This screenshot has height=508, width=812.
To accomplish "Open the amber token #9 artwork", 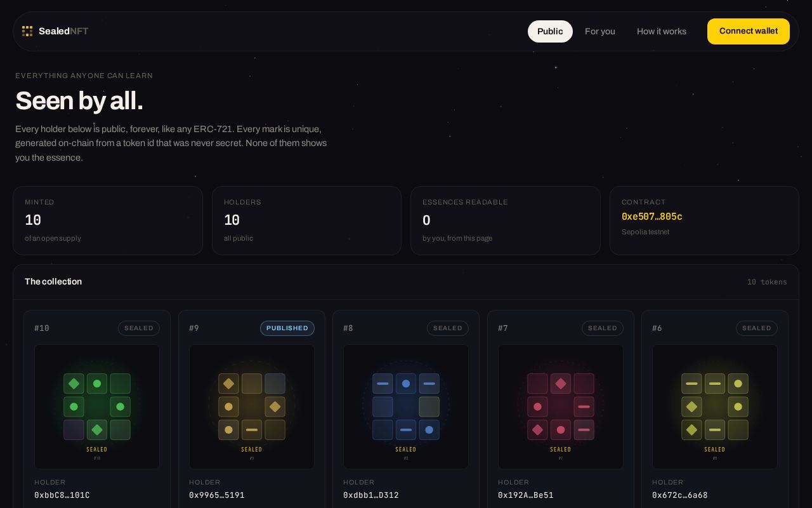I will point(252,406).
